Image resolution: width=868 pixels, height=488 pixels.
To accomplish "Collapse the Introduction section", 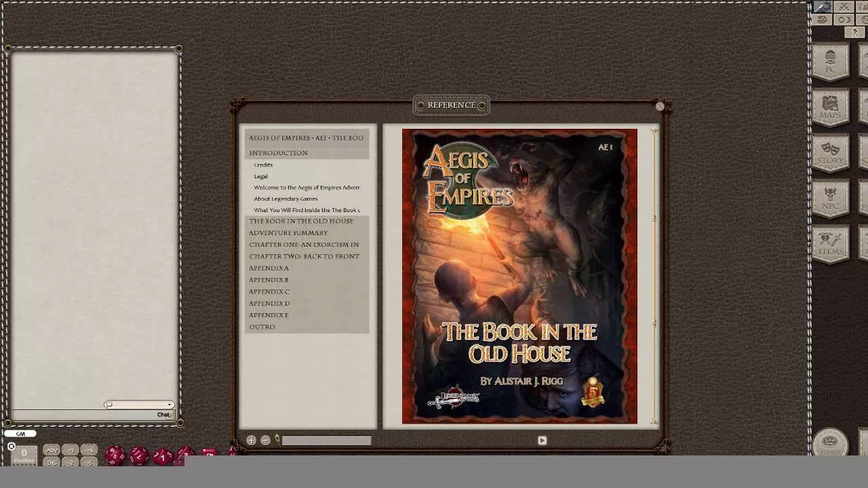I will pyautogui.click(x=307, y=153).
